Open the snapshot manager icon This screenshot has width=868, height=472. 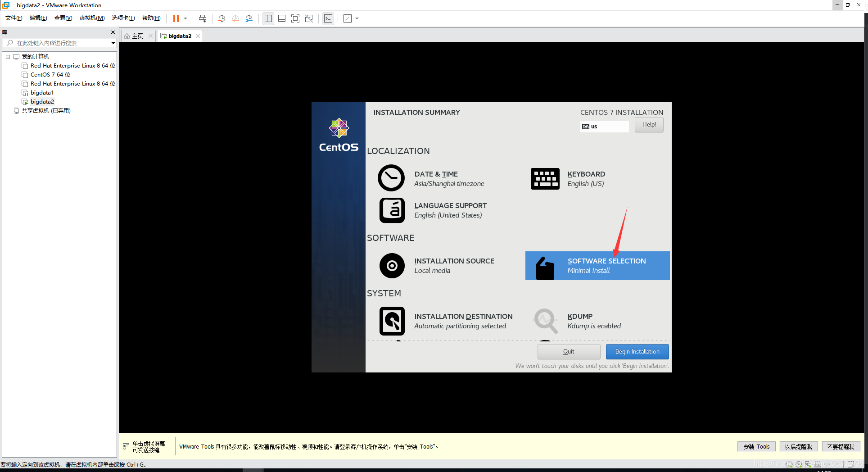(249, 18)
